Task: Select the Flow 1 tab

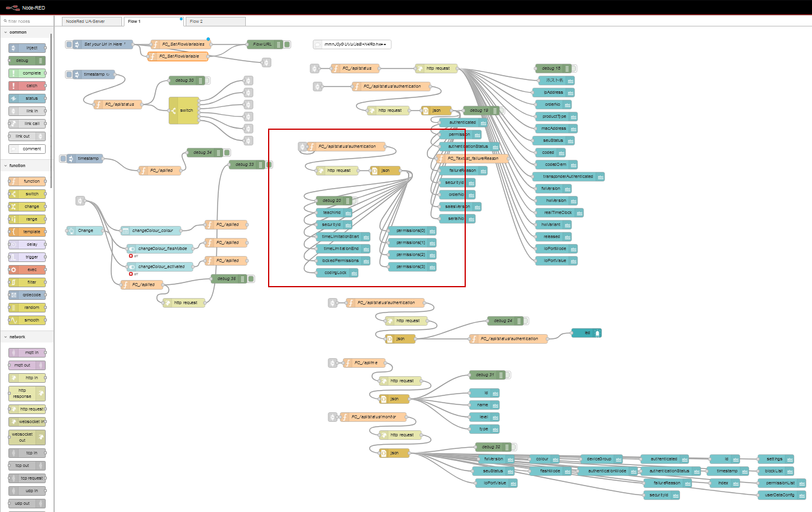Action: coord(153,22)
